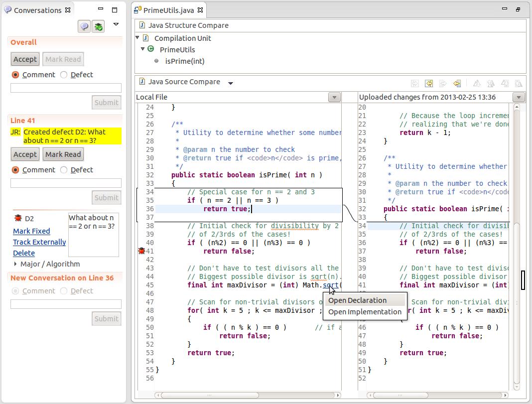Viewport: 532px width, 404px height.
Task: Click the Submit button under Line 41
Action: point(107,197)
